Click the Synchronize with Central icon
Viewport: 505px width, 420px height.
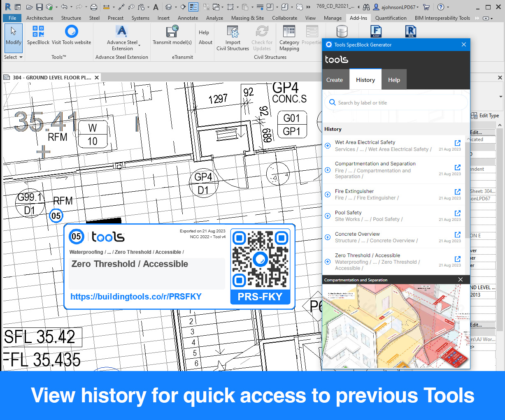[x=49, y=7]
